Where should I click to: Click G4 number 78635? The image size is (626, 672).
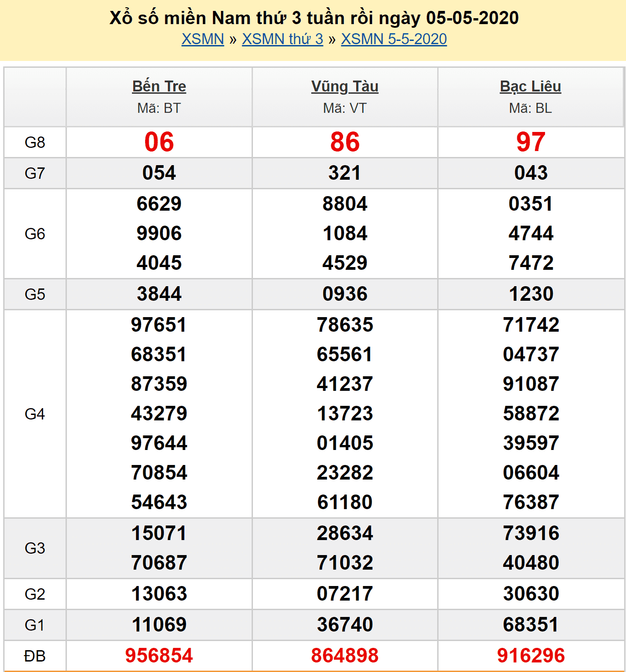click(x=345, y=325)
